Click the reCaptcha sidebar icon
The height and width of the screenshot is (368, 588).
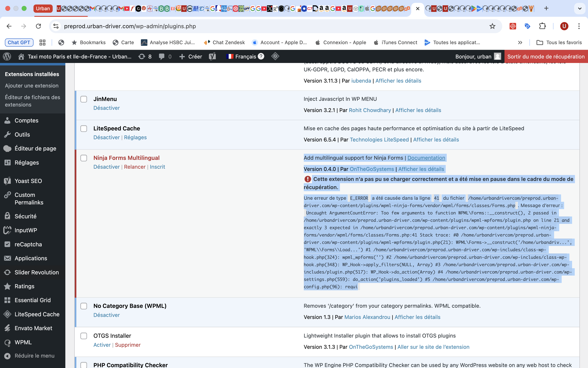pyautogui.click(x=8, y=244)
